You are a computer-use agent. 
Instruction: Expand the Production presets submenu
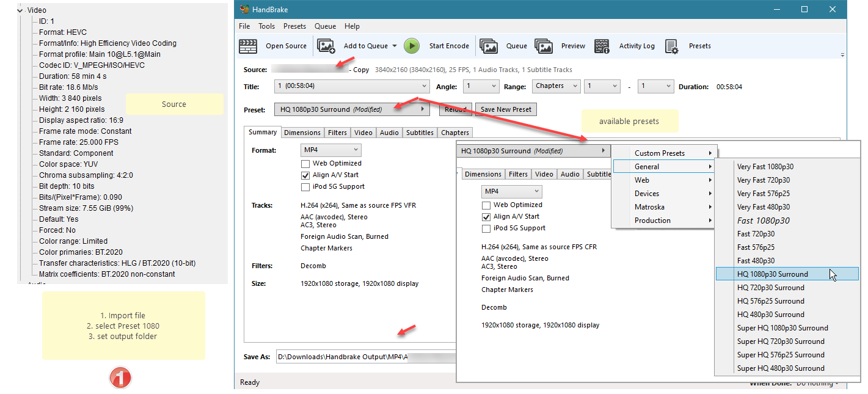pos(664,221)
